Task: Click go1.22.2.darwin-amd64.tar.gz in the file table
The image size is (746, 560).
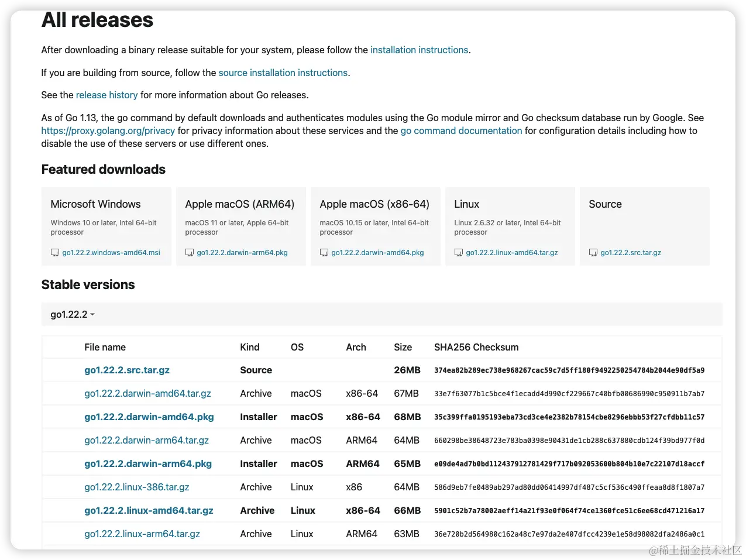Action: (x=147, y=393)
